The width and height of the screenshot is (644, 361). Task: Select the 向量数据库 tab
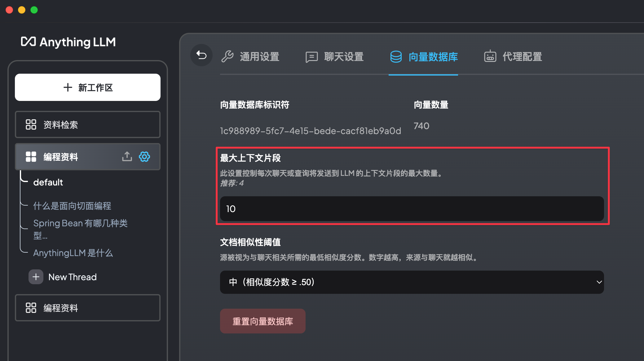(424, 57)
